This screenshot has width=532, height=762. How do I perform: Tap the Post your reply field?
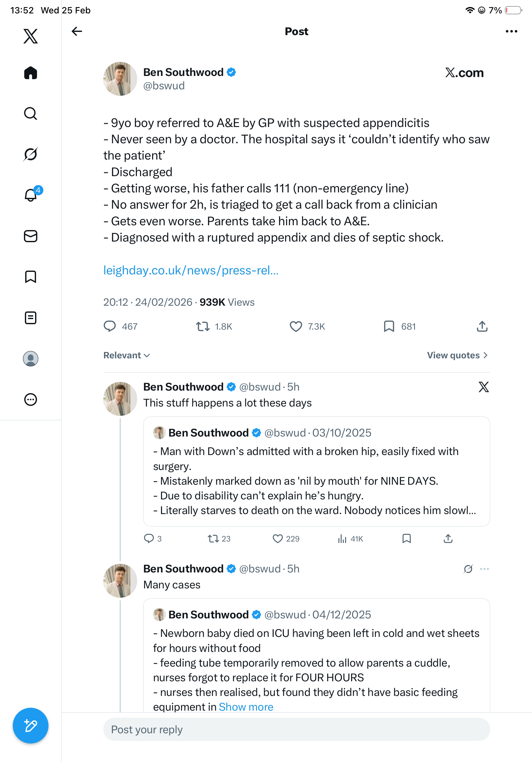[x=296, y=729]
